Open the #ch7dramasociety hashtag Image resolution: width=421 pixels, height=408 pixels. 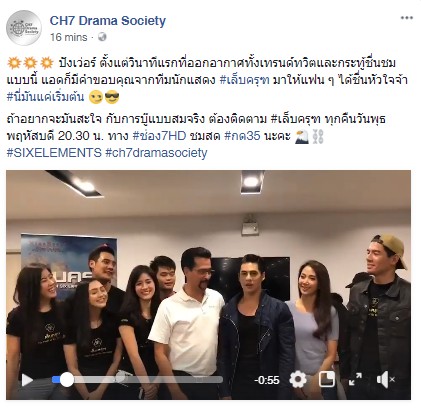[x=156, y=153]
